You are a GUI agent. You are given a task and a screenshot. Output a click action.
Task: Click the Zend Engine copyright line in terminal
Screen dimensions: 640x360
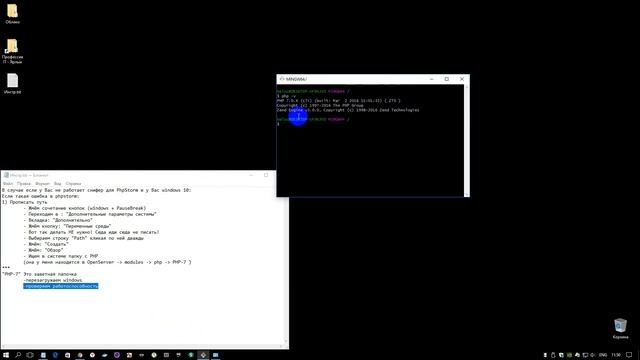coord(348,110)
